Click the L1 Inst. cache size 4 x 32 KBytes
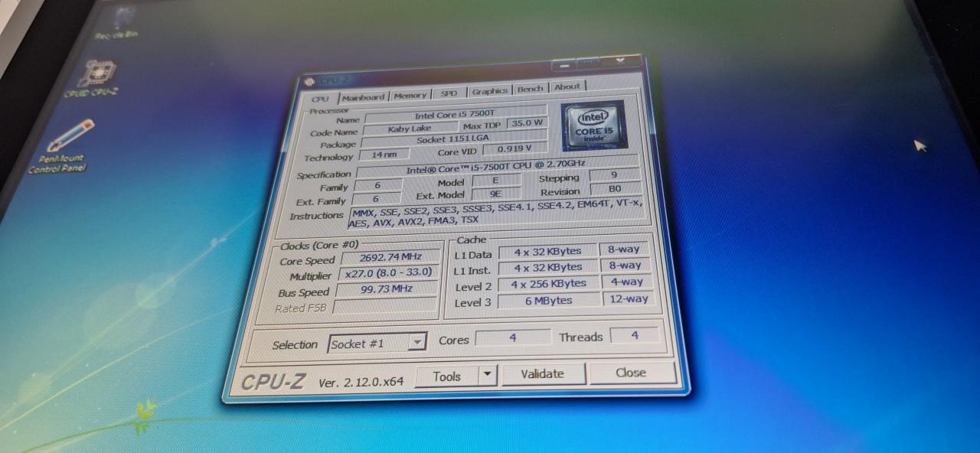This screenshot has height=453, width=980. [548, 267]
